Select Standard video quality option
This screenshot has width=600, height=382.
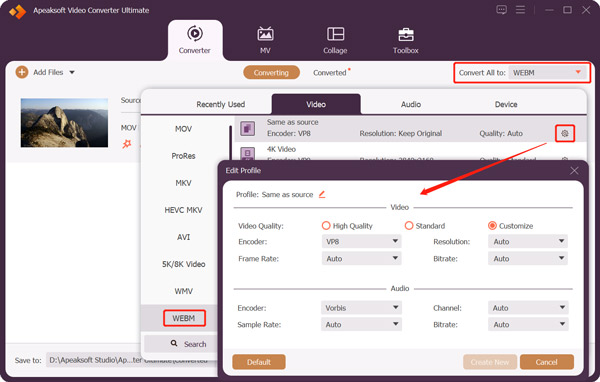(x=409, y=226)
